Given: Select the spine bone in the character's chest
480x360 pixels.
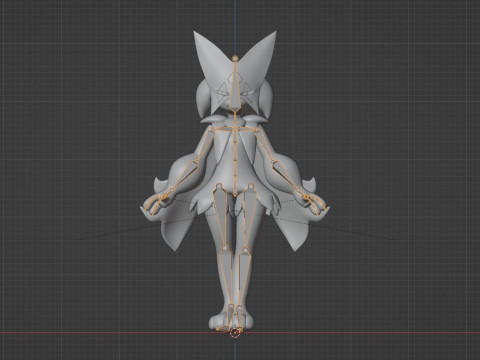Looking at the screenshot, I should click(235, 135).
